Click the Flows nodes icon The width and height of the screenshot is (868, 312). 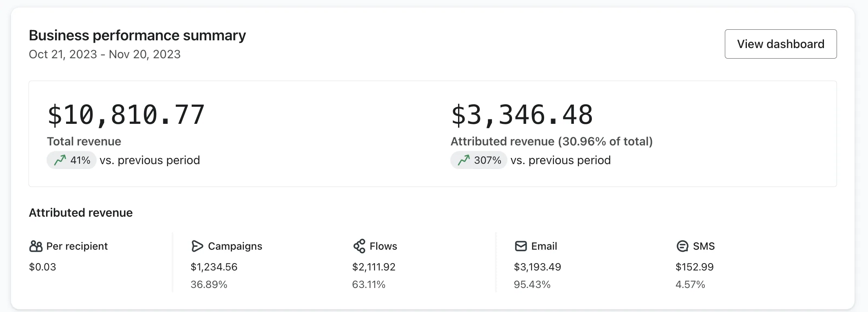click(x=359, y=246)
